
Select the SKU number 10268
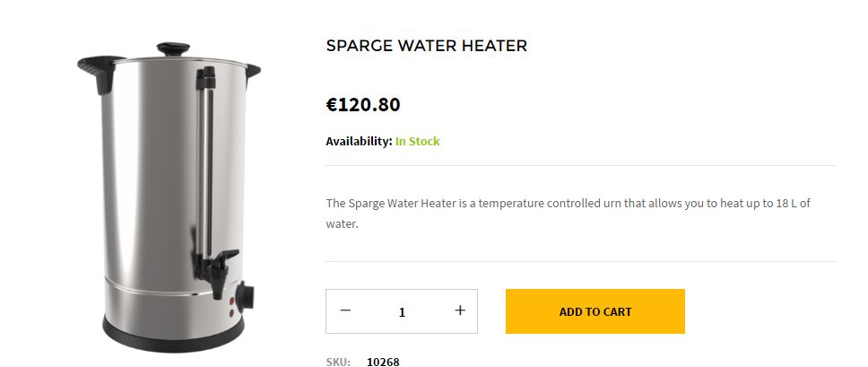383,362
